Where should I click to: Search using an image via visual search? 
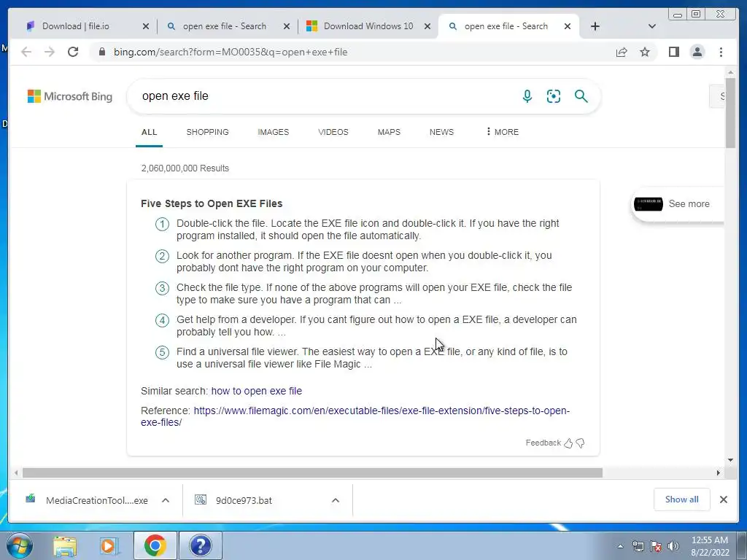[x=553, y=96]
